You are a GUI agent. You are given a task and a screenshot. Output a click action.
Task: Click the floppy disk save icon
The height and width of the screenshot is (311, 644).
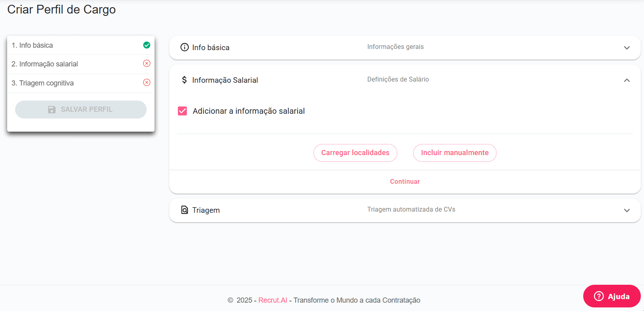[x=52, y=109]
